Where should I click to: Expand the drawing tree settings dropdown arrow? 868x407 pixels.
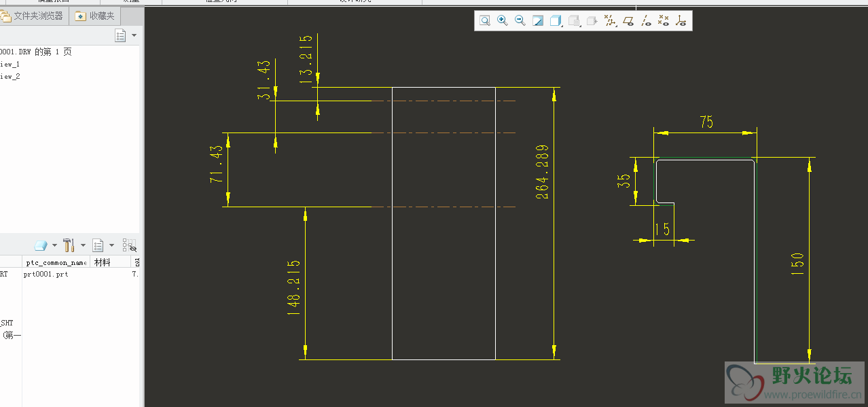tap(134, 35)
